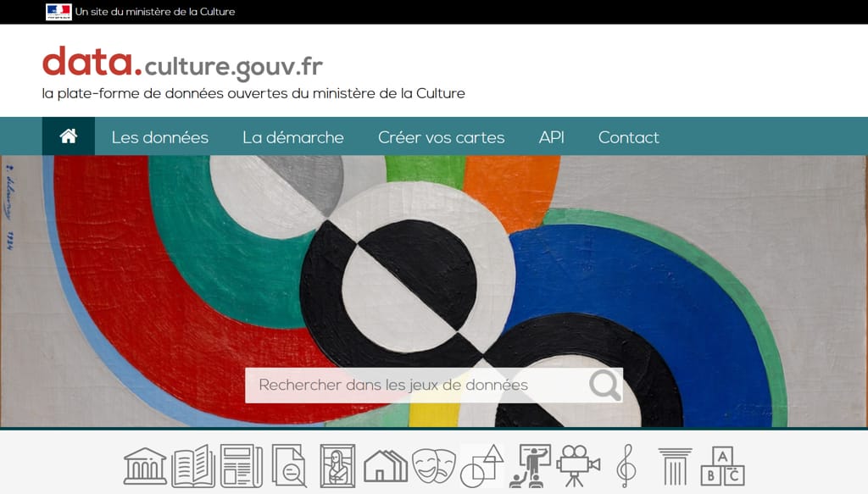Click the search magnifier icon

click(604, 385)
